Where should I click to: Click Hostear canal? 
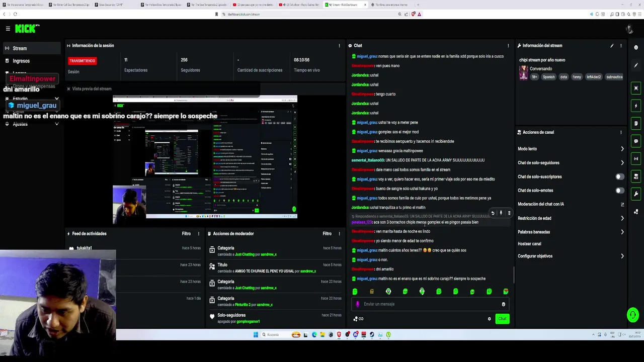(529, 244)
